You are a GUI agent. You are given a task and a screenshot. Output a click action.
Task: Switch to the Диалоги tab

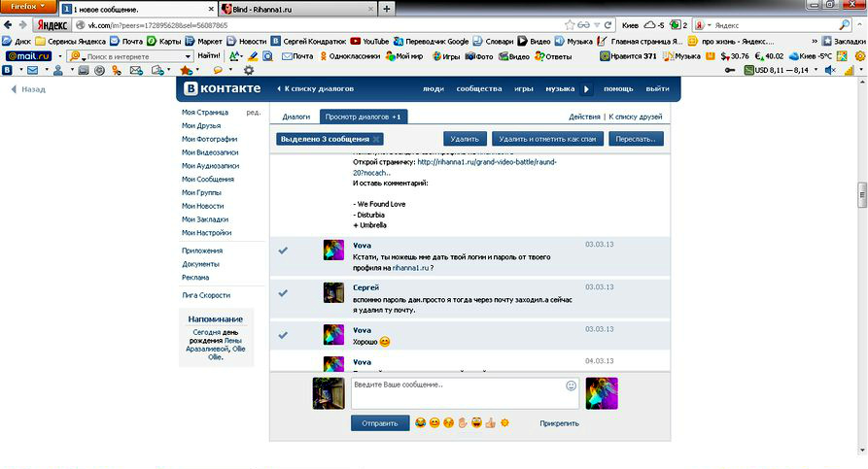(x=296, y=117)
